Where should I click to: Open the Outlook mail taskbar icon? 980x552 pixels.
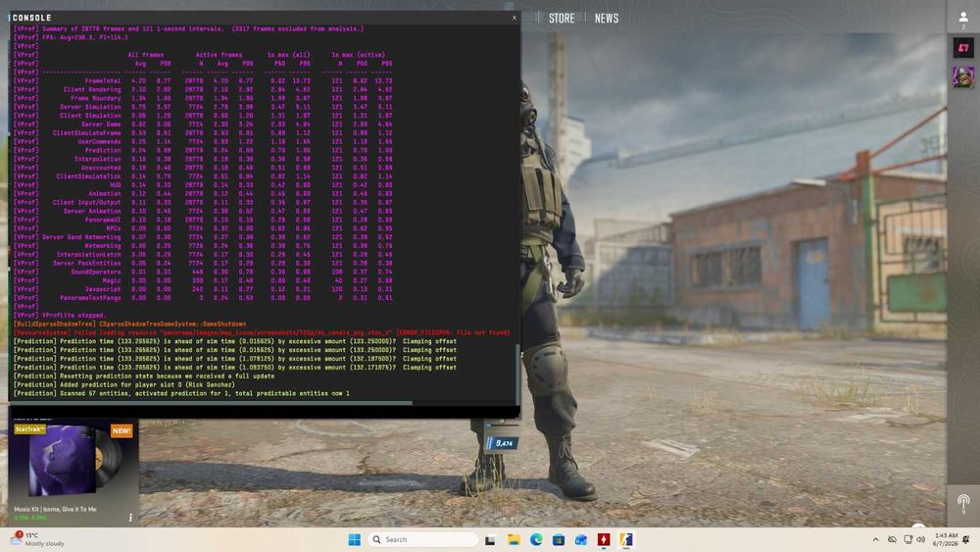[581, 539]
